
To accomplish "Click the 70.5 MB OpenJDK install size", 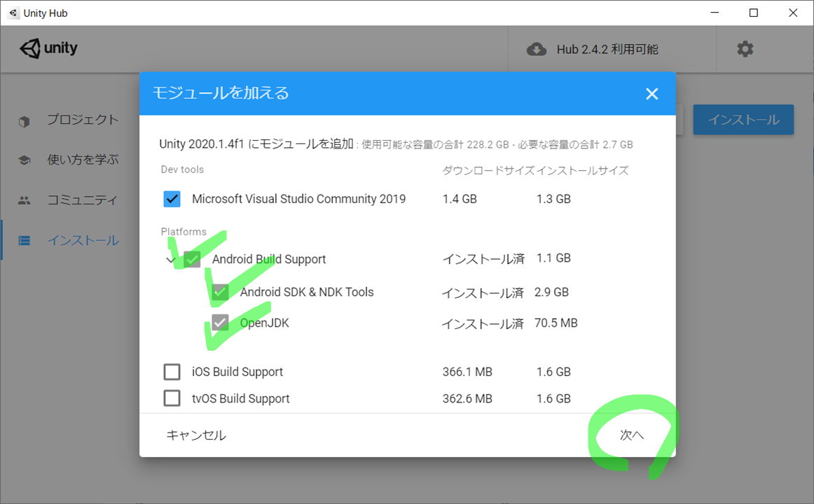I will tap(556, 323).
